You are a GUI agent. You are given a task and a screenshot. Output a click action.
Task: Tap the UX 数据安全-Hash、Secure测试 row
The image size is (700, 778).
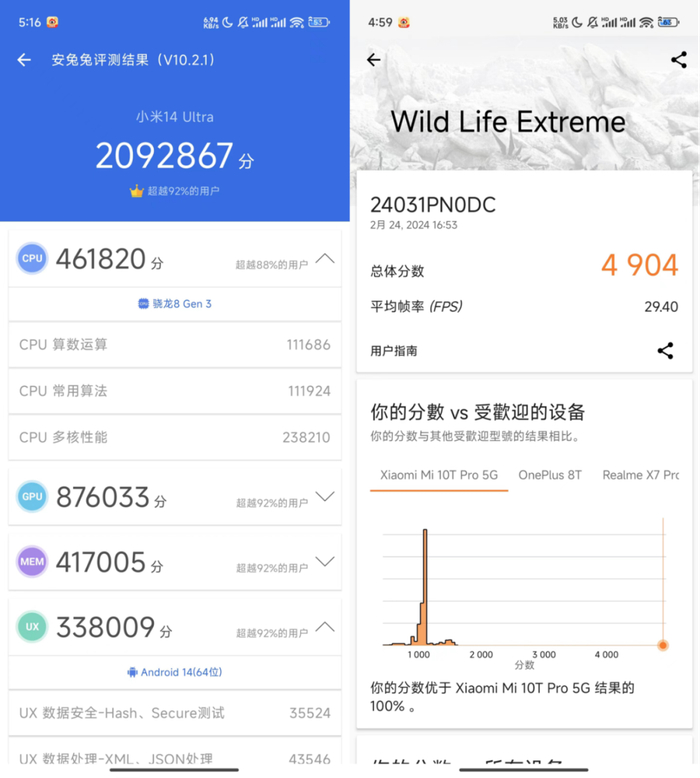point(175,713)
